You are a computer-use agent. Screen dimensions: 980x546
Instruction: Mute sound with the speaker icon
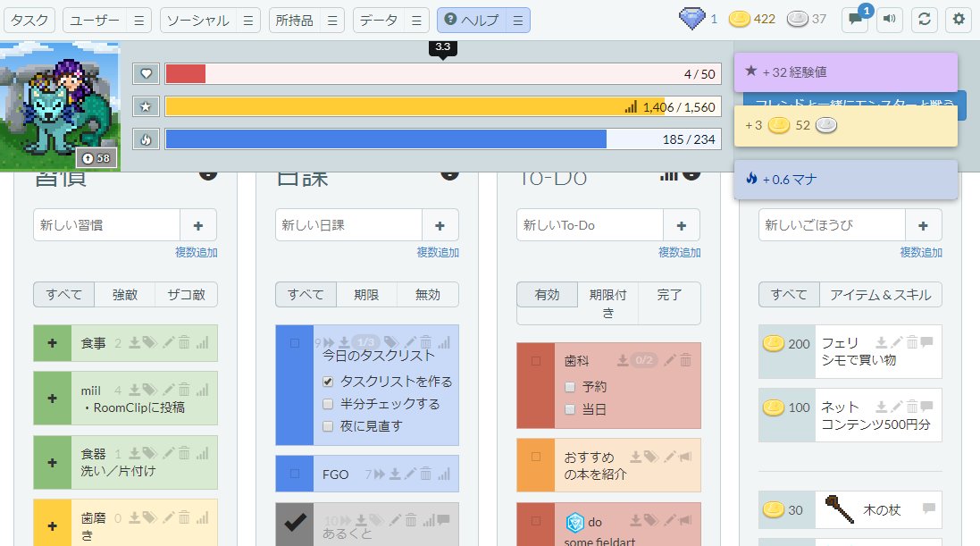(890, 20)
